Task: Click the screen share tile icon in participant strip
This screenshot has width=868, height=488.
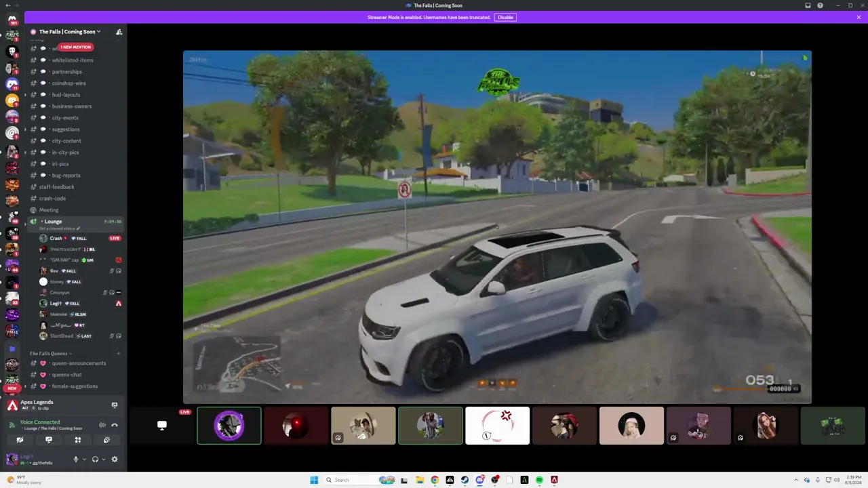Action: coord(162,426)
